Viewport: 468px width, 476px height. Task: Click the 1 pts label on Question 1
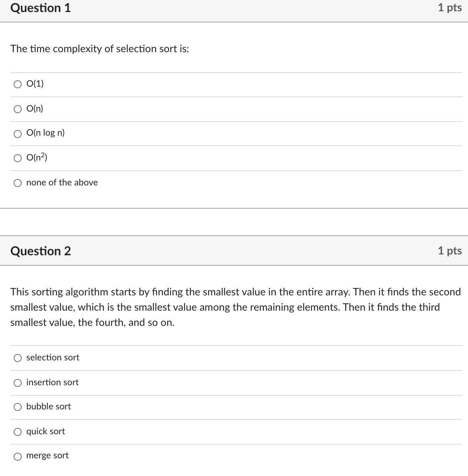[450, 8]
